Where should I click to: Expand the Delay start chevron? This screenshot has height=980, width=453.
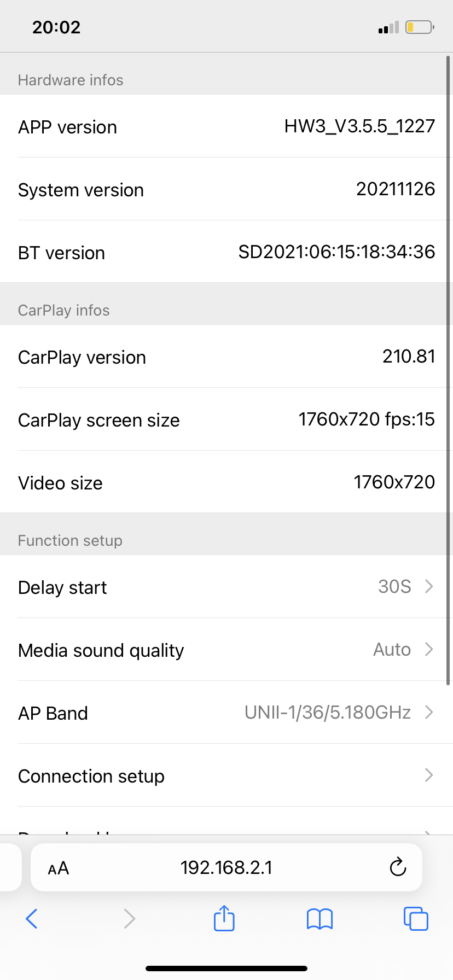(x=429, y=586)
